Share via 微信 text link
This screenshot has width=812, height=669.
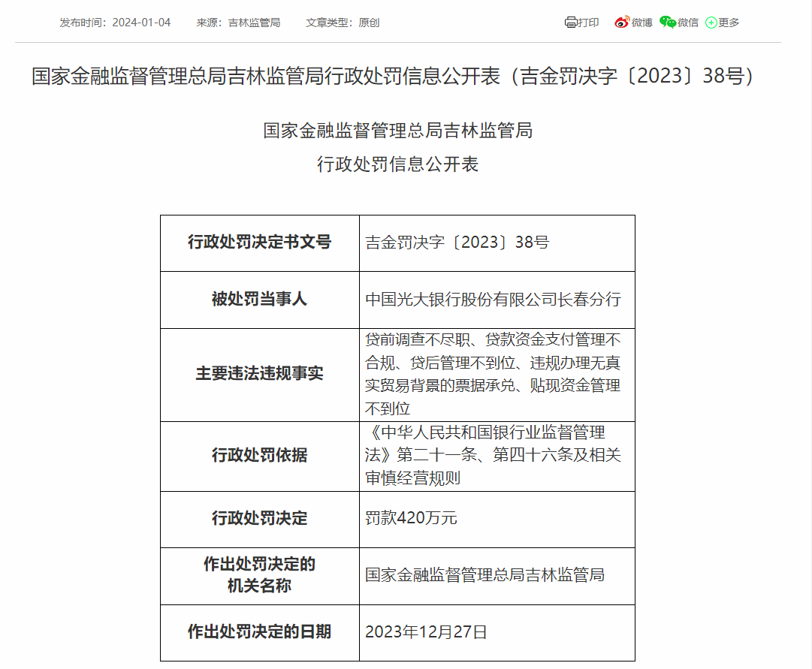pos(688,23)
